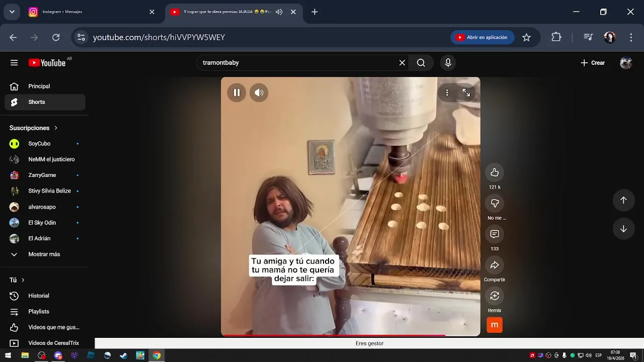Open Stivy Silvia Belize channel
This screenshot has height=362, width=644.
pyautogui.click(x=45, y=191)
